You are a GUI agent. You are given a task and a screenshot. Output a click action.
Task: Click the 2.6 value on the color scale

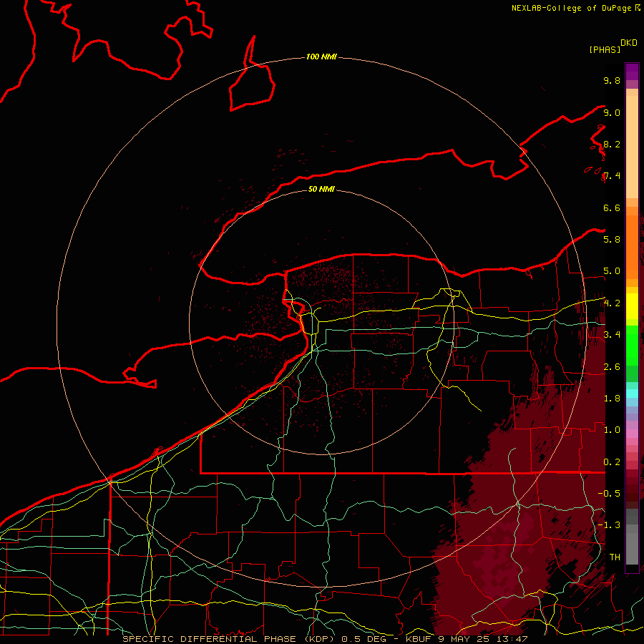pos(612,366)
